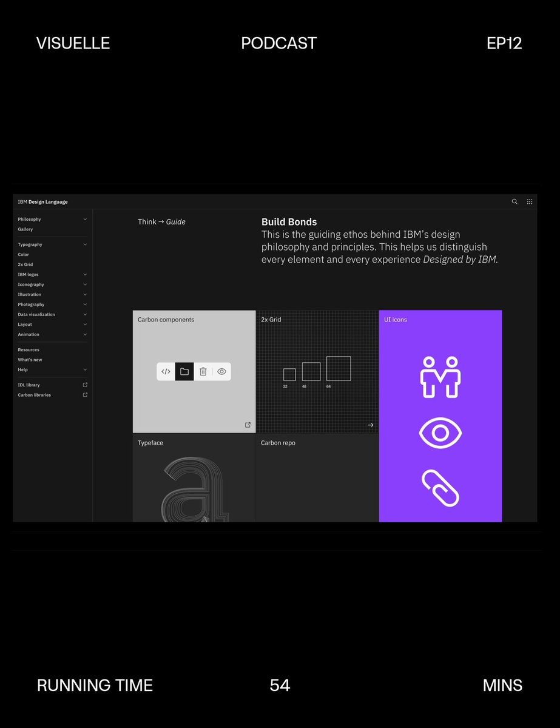Open the UI icons tile label
This screenshot has width=560, height=728.
396,320
